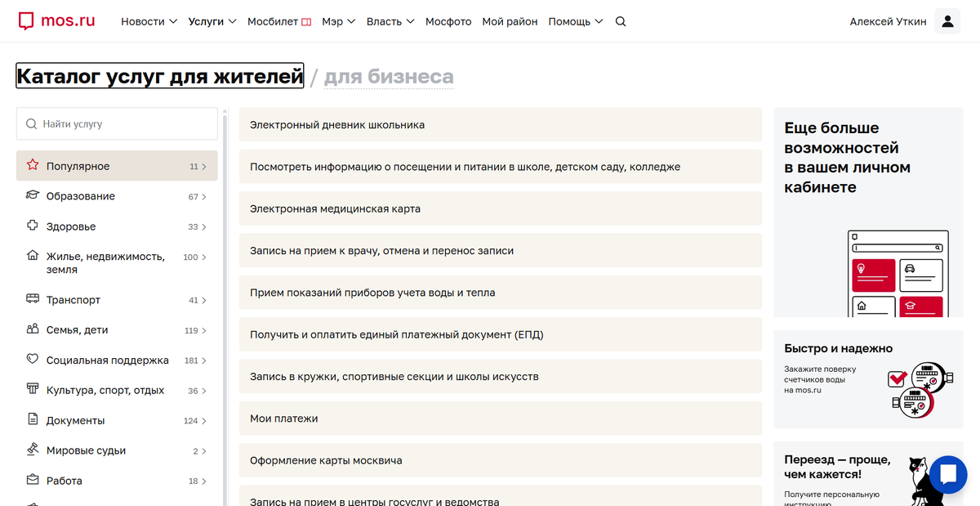The width and height of the screenshot is (980, 506).
Task: Open the Переезд — проще banner
Action: [x=868, y=474]
